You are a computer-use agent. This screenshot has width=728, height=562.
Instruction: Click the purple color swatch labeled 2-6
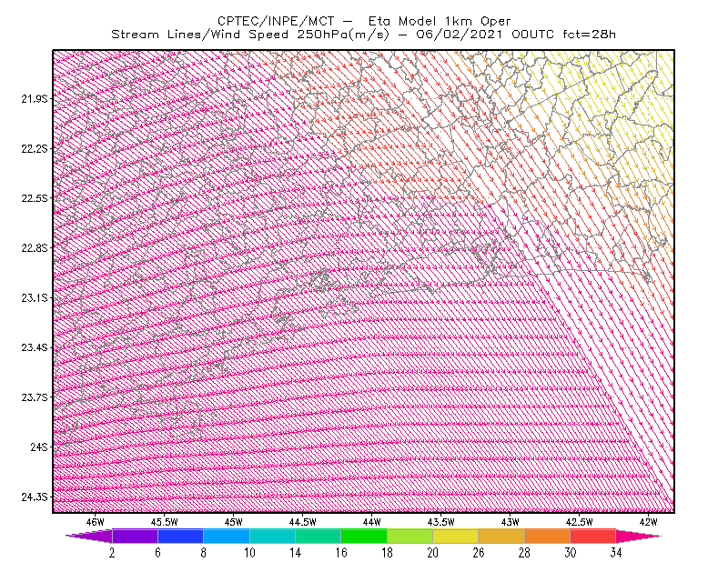pyautogui.click(x=135, y=536)
